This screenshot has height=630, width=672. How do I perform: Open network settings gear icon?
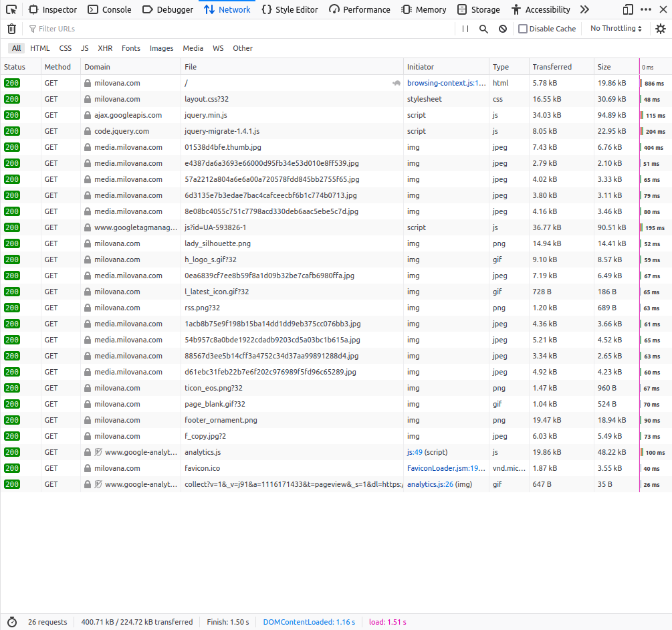click(x=661, y=29)
